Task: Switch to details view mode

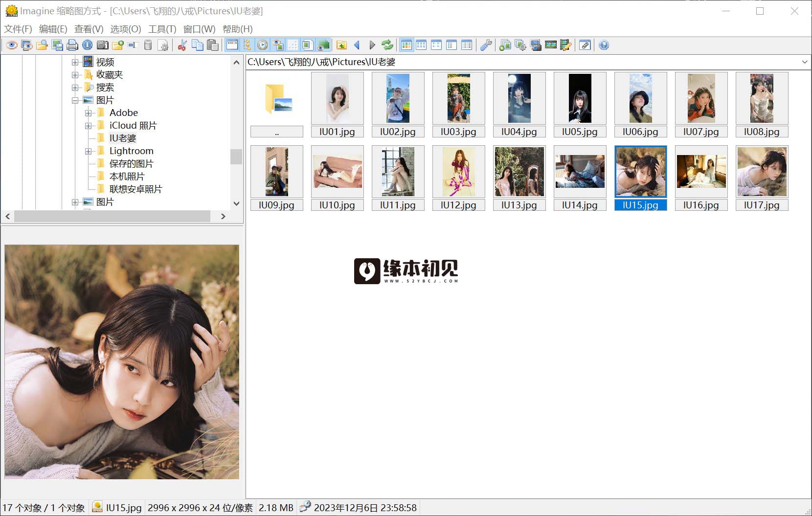Action: [467, 45]
